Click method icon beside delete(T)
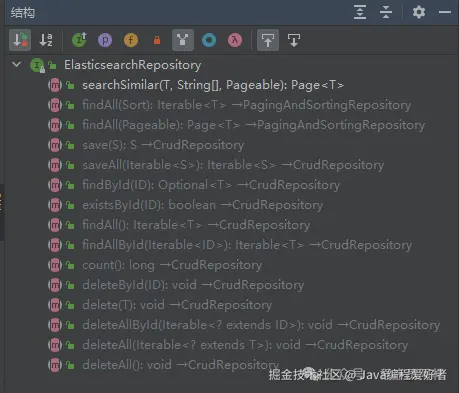This screenshot has height=393, width=459. pos(55,305)
